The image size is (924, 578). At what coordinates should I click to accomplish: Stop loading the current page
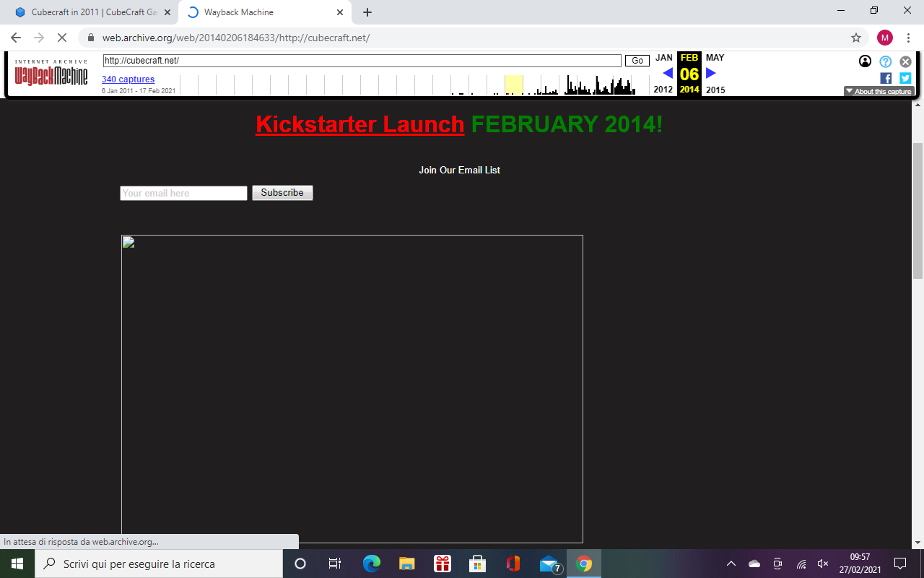pos(62,38)
